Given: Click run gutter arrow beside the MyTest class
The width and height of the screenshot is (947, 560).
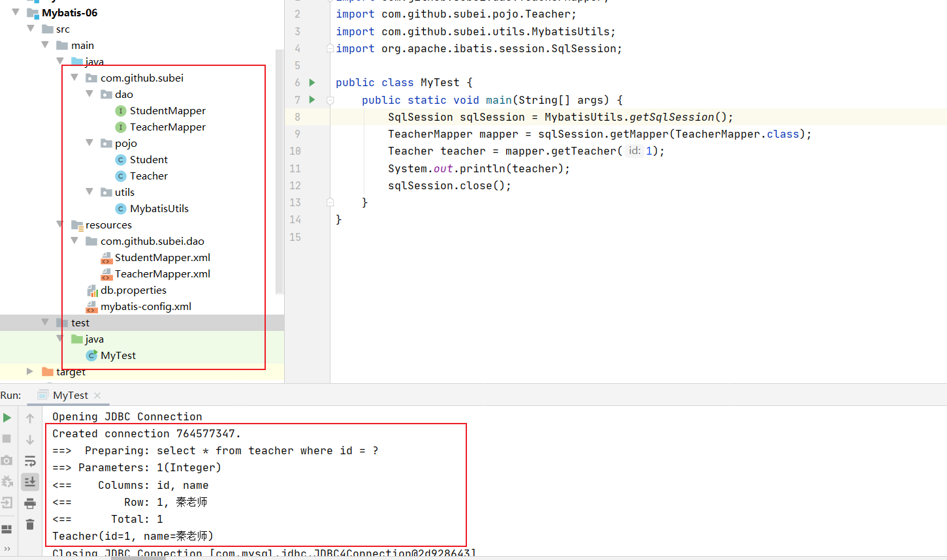Looking at the screenshot, I should click(x=312, y=82).
